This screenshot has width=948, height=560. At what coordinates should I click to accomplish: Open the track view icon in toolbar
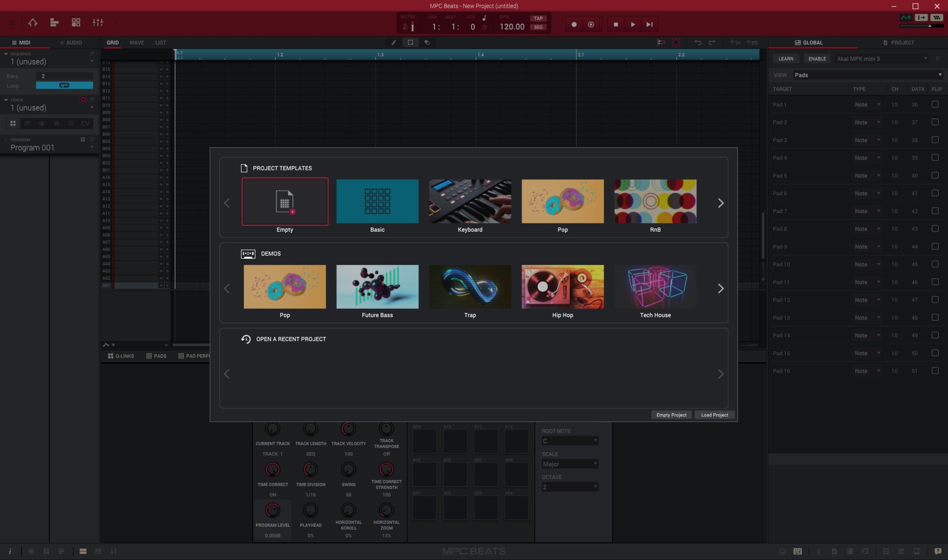tap(54, 23)
